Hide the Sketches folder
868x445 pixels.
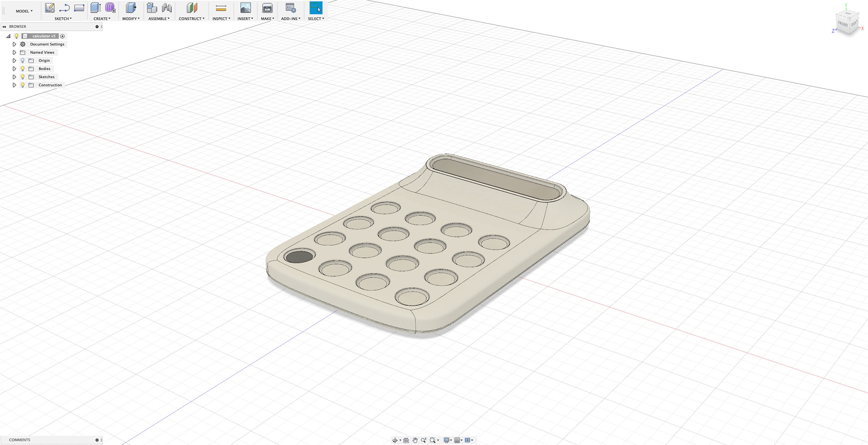22,76
